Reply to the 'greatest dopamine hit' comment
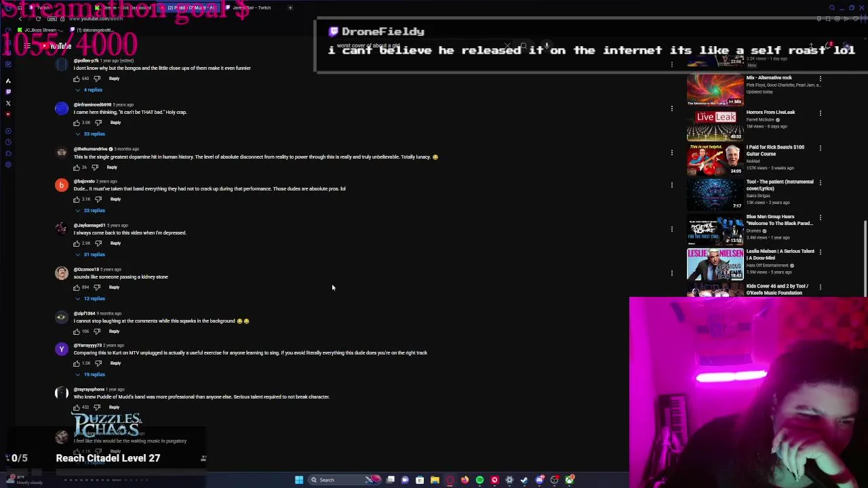868x488 pixels. click(112, 167)
